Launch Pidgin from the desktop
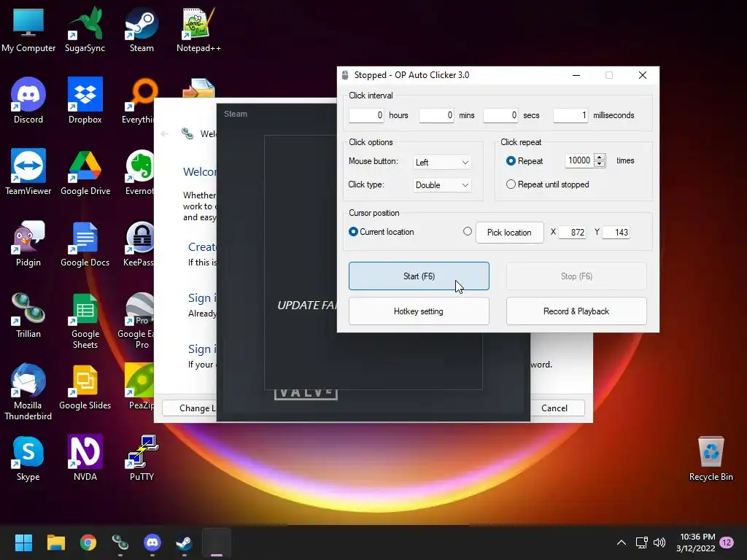Image resolution: width=747 pixels, height=560 pixels. pyautogui.click(x=28, y=244)
